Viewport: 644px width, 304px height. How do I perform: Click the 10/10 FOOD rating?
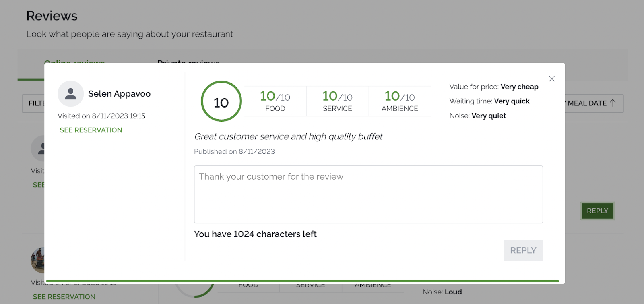point(275,101)
